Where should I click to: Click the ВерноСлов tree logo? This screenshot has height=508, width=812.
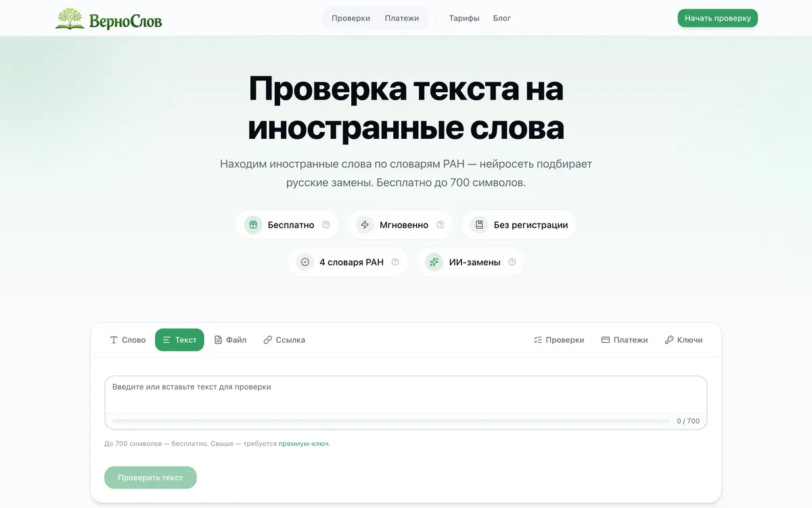(x=109, y=18)
